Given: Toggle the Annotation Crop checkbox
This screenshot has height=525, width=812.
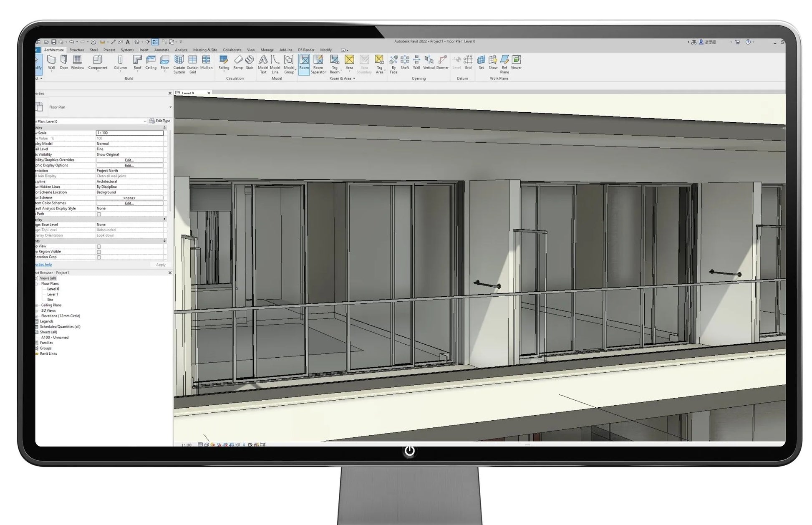Looking at the screenshot, I should pyautogui.click(x=99, y=257).
